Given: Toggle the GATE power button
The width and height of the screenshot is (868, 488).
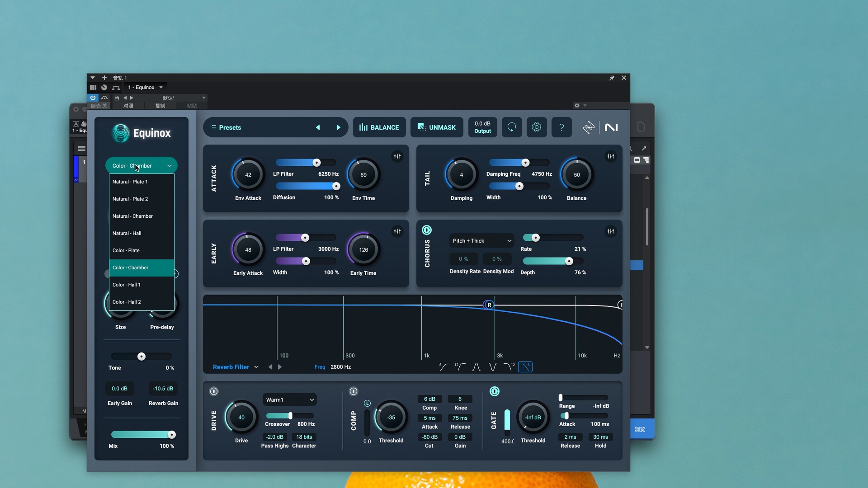Looking at the screenshot, I should (495, 391).
